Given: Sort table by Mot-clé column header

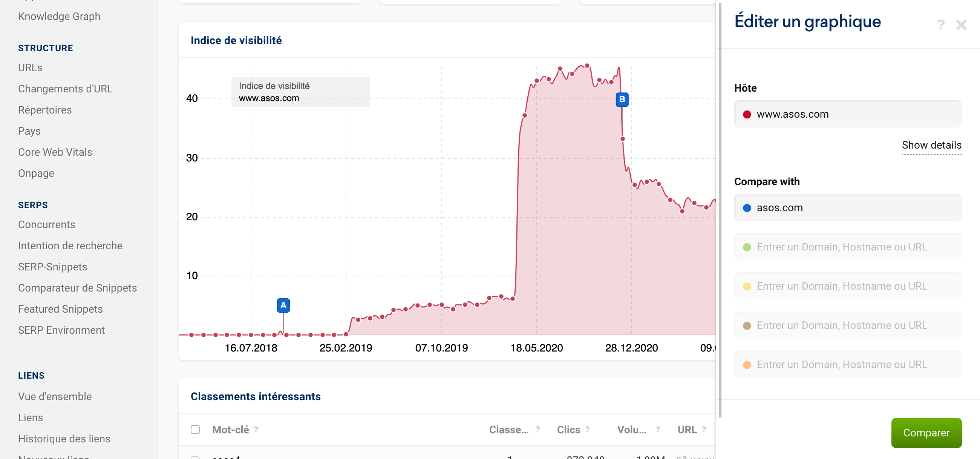Looking at the screenshot, I should (x=231, y=430).
